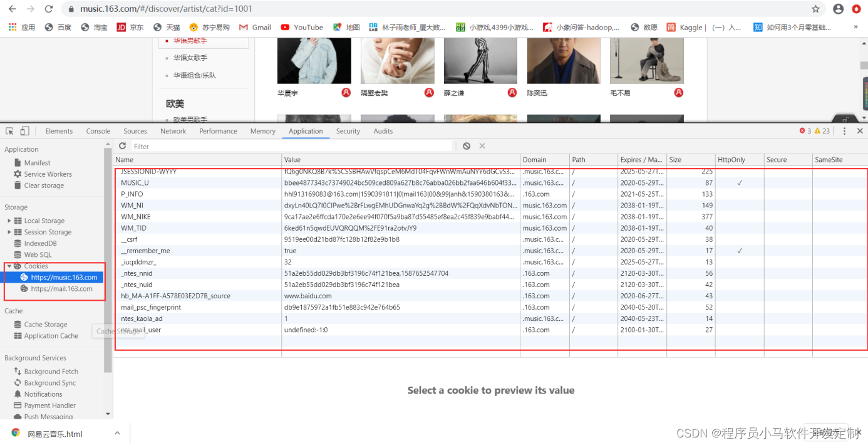868x445 pixels.
Task: Open download item options arrow
Action: (117, 433)
